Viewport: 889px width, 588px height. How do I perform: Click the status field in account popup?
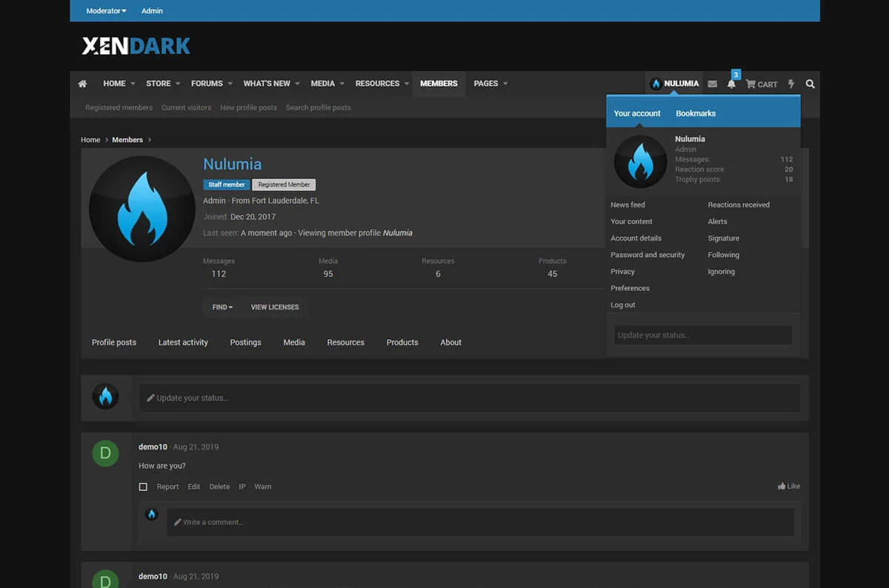702,335
